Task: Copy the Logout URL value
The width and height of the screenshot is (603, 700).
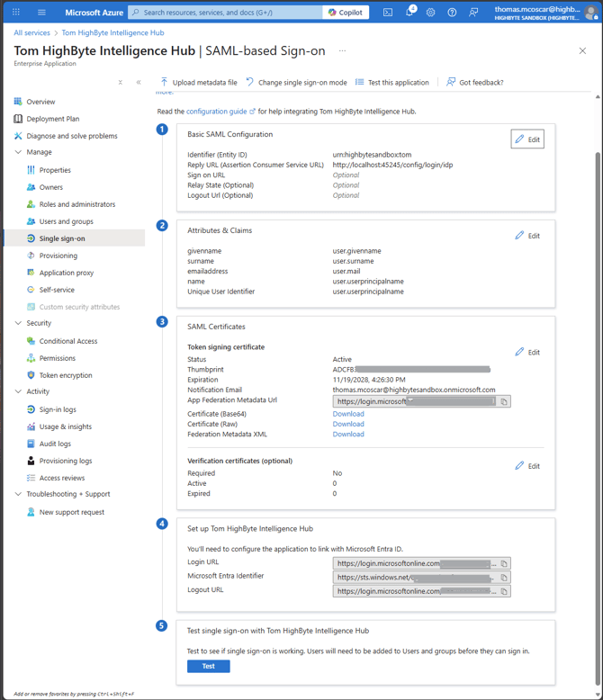Action: click(x=504, y=591)
